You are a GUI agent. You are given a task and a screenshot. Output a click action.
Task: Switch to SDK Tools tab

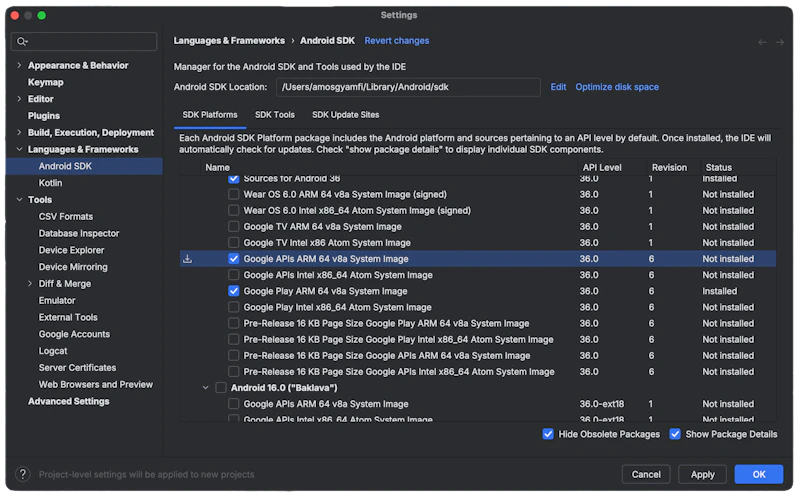point(274,115)
